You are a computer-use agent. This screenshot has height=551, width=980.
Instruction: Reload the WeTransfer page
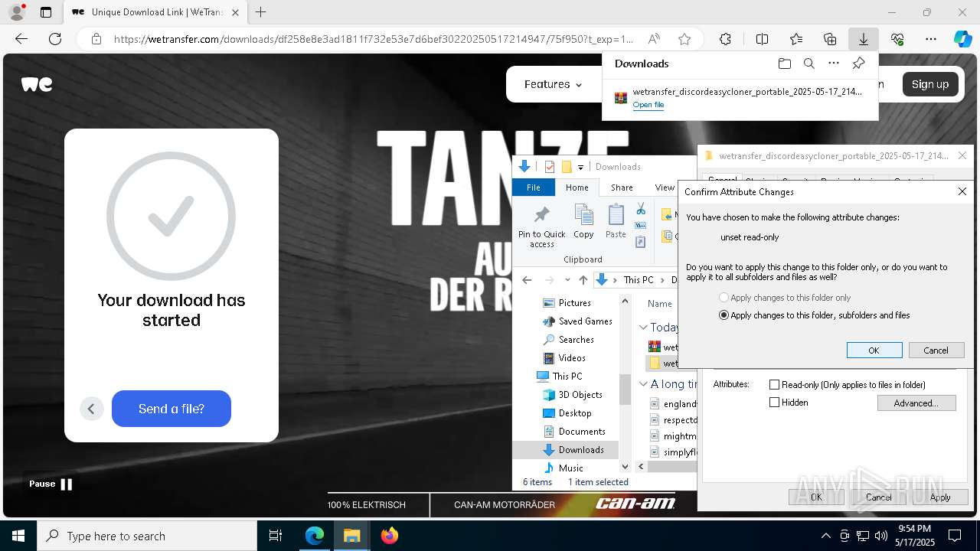tap(55, 39)
